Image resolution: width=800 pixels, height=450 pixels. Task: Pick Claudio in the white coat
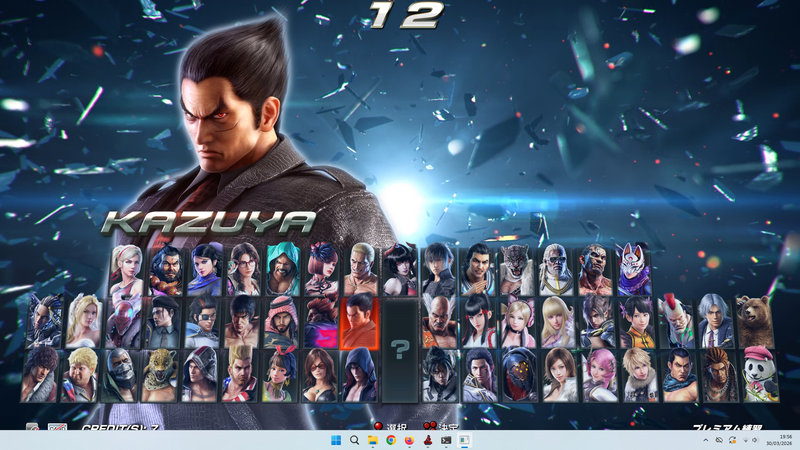[480, 376]
